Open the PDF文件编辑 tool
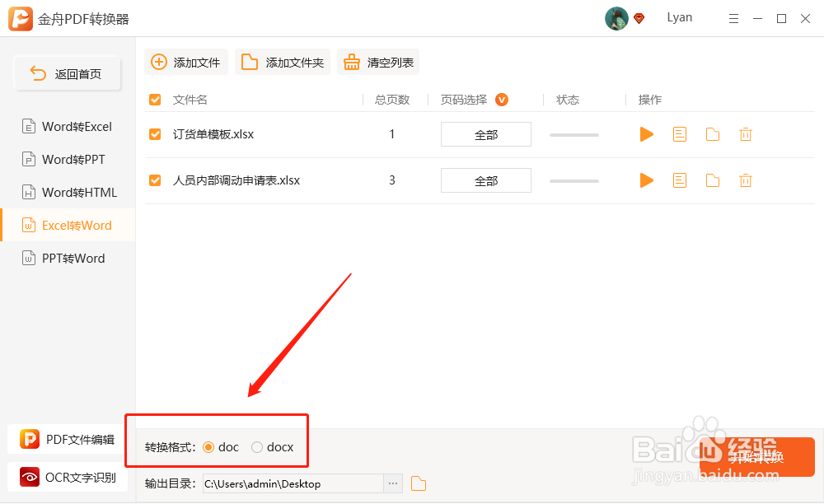 [x=66, y=439]
